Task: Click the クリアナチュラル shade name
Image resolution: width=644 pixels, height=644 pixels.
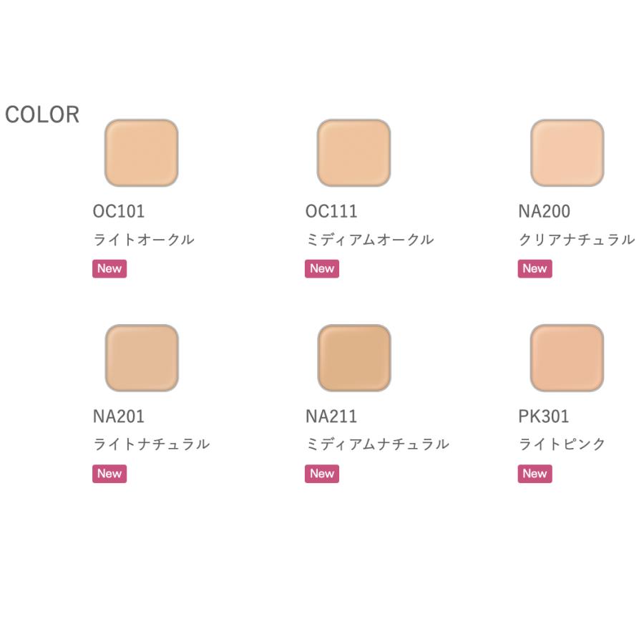Action: point(576,240)
